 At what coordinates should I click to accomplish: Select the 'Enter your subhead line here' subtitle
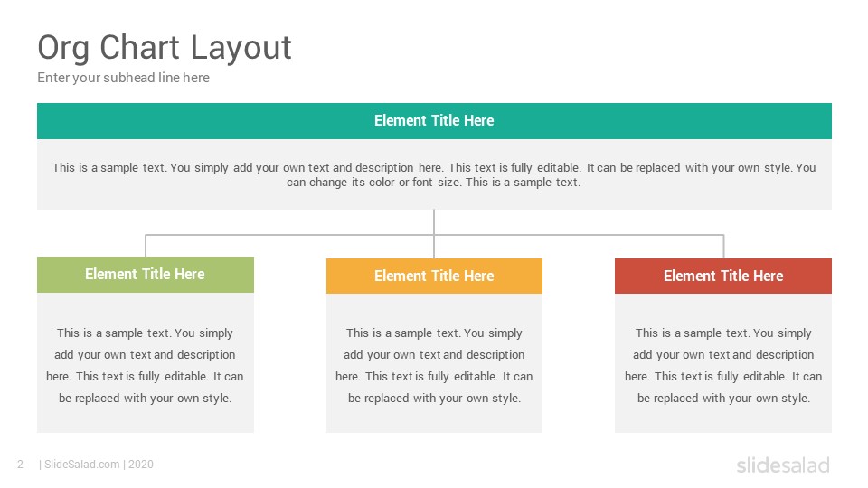(124, 78)
